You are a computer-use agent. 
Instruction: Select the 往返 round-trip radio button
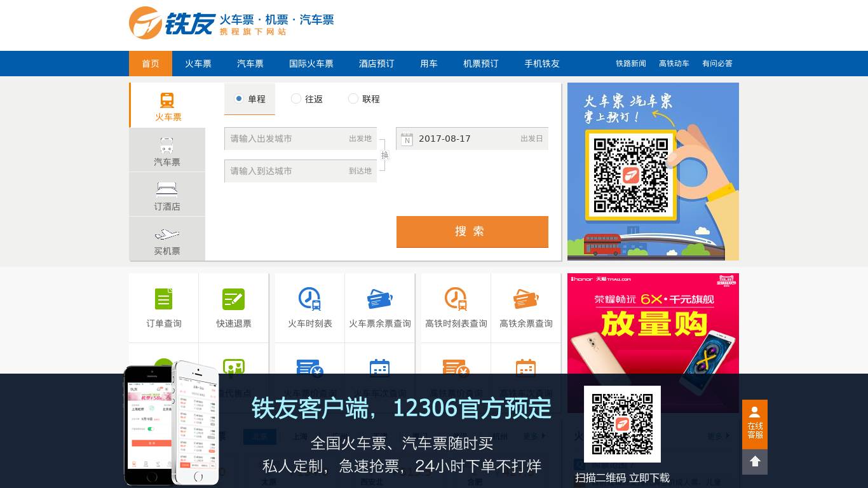tap(296, 98)
